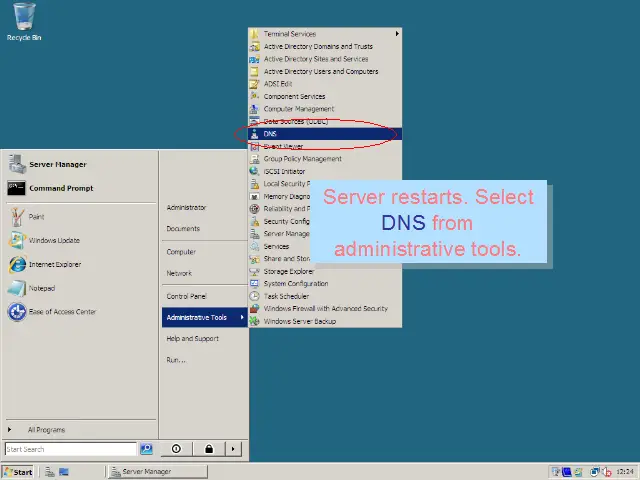Click the search magnifier button beside Start Search
The width and height of the screenshot is (640, 480).
click(147, 449)
